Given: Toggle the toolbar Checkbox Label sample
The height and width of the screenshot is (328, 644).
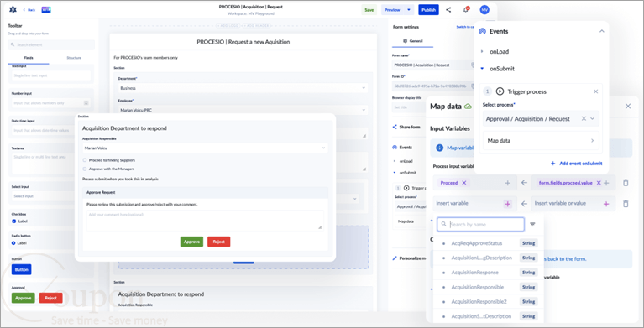Looking at the screenshot, I should point(14,221).
